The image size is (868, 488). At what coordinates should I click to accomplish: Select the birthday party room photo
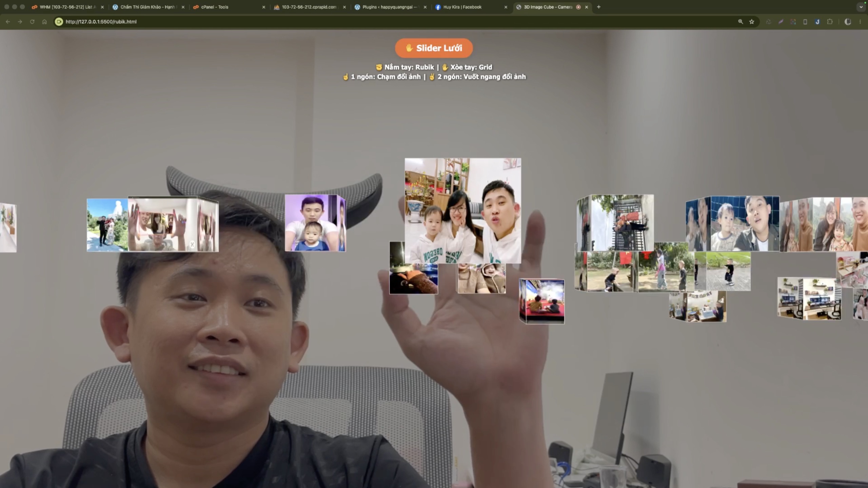[706, 307]
